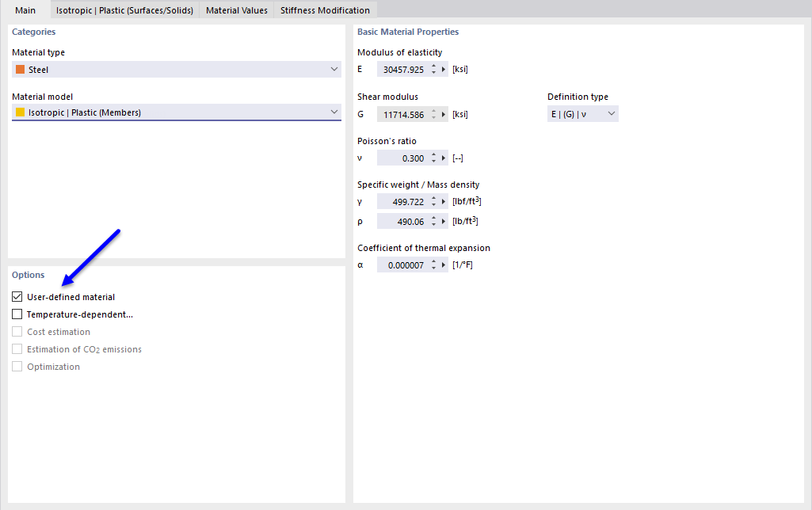Viewport: 812px width, 510px height.
Task: Select the Main tab
Action: coord(25,10)
